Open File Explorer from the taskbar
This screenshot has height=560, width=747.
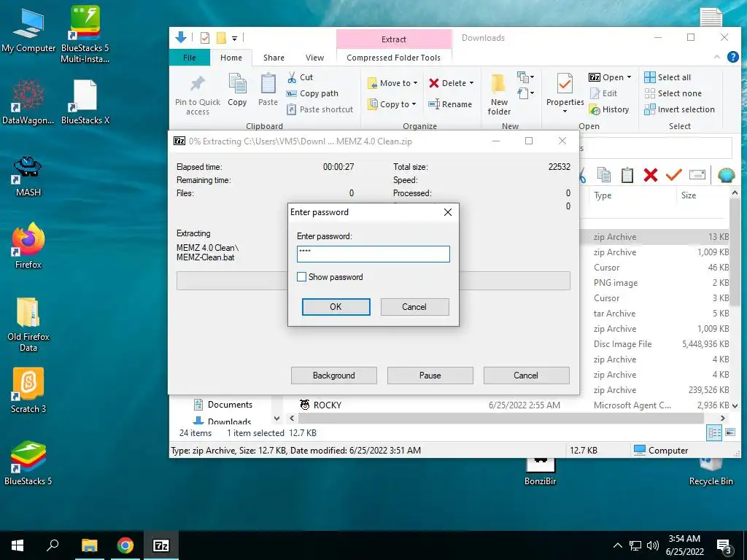89,545
